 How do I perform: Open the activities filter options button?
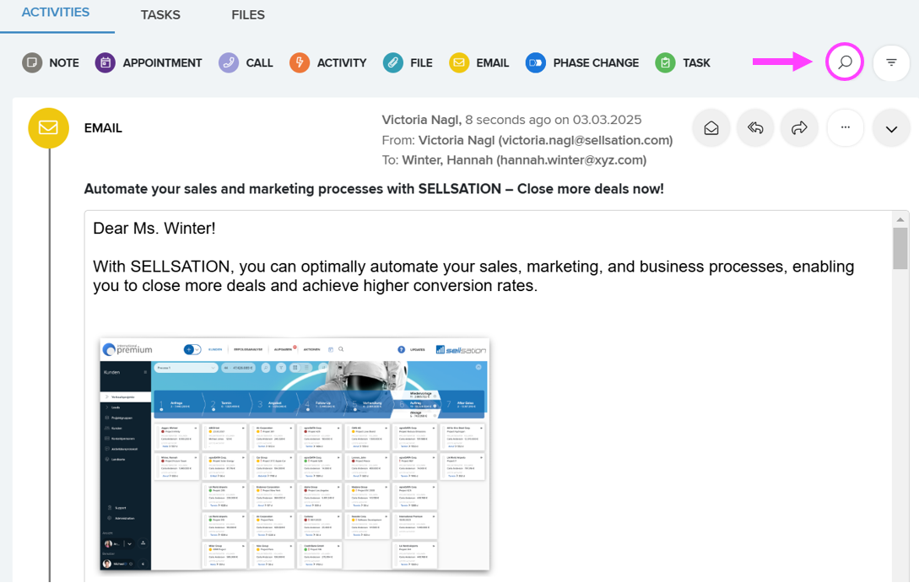(x=891, y=62)
